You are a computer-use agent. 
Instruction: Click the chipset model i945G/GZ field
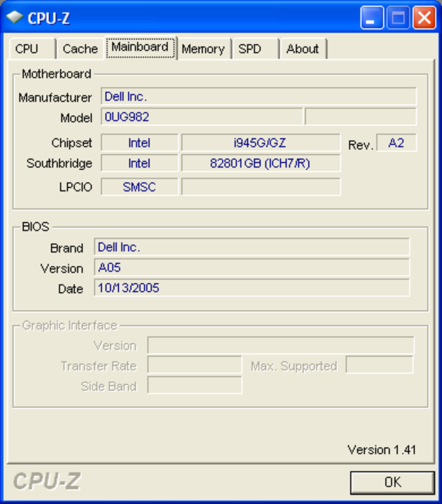260,143
